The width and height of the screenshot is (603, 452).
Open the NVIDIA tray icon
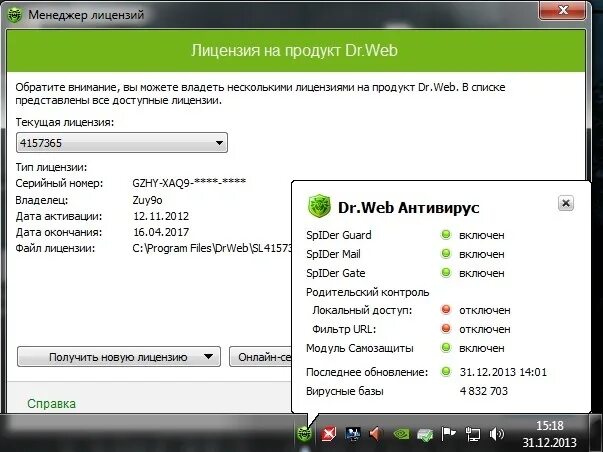(401, 434)
